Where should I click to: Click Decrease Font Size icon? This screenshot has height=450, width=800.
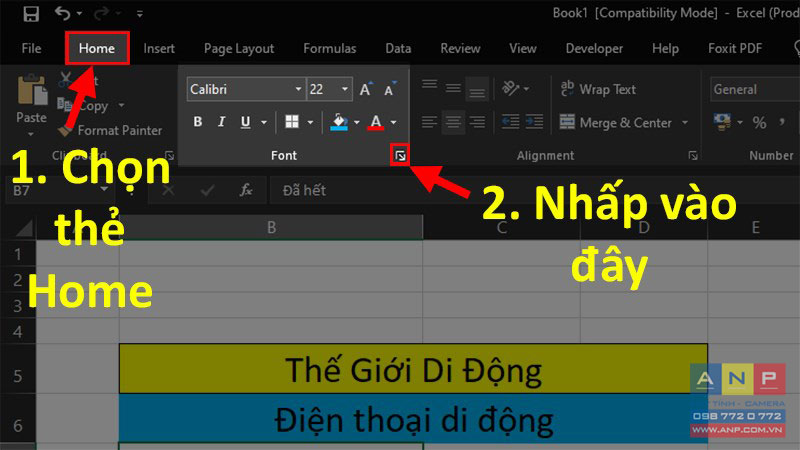point(390,89)
